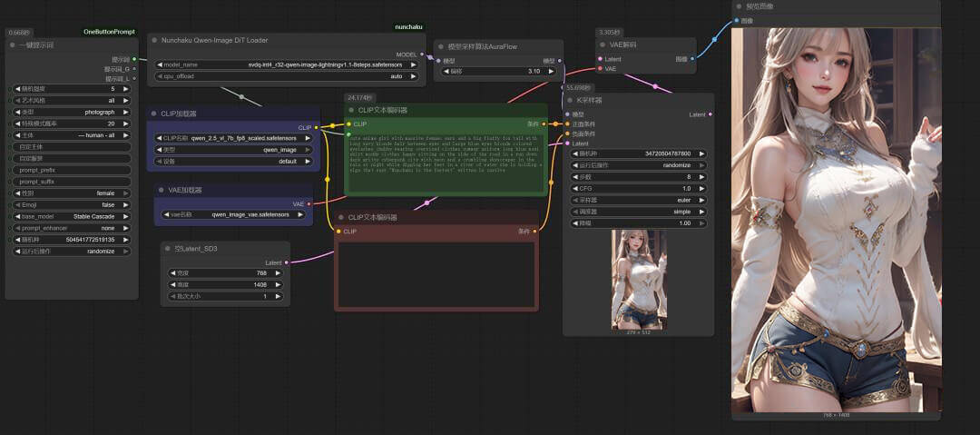Click the collapse dot on VAE解码 node

pos(603,44)
